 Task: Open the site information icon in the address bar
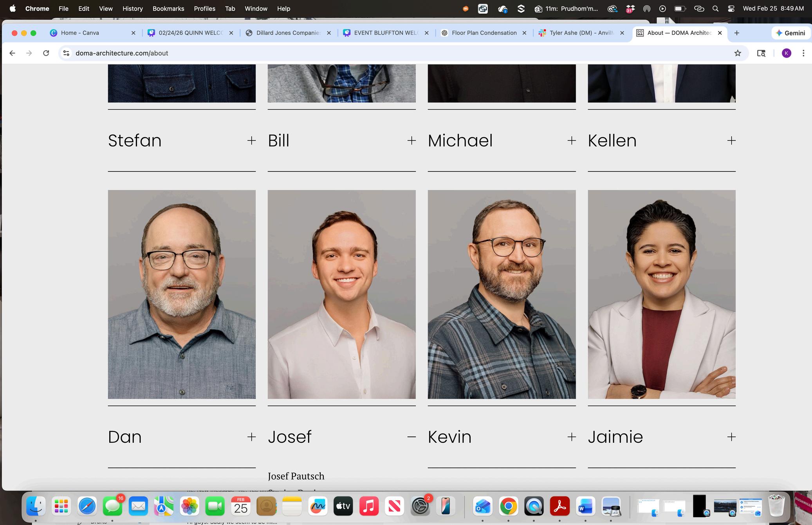(x=66, y=53)
